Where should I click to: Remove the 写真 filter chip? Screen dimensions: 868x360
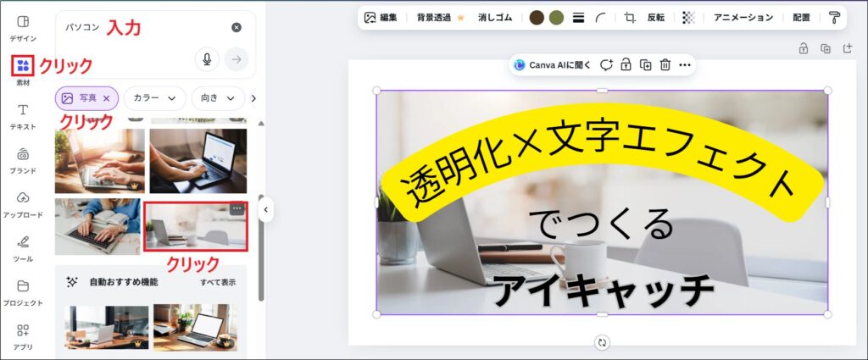pyautogui.click(x=107, y=98)
